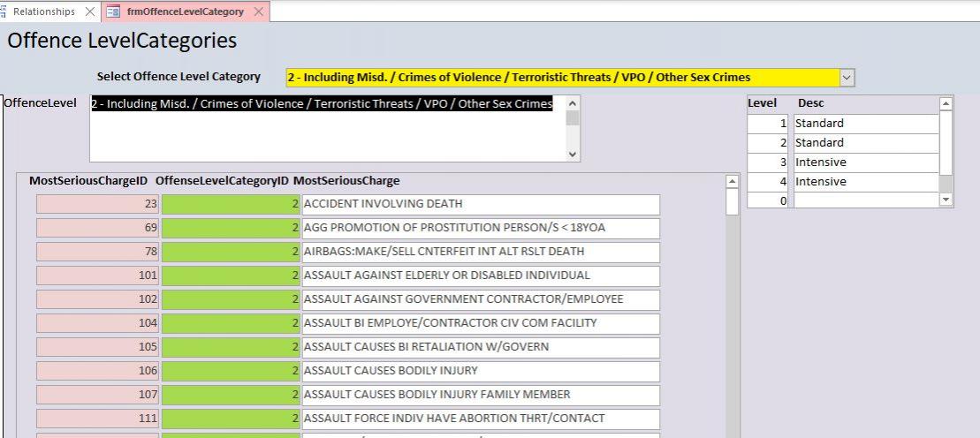
Task: Click Standard description for Level 1
Action: tap(866, 124)
